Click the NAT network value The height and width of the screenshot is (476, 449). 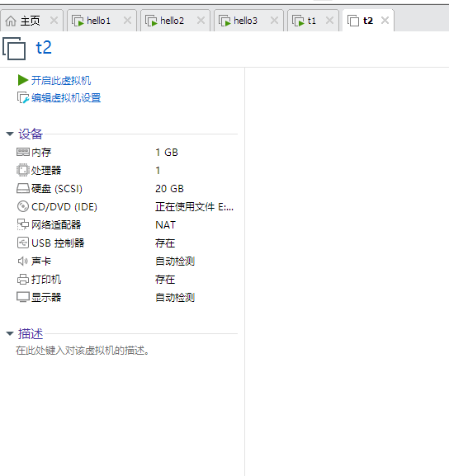[165, 225]
